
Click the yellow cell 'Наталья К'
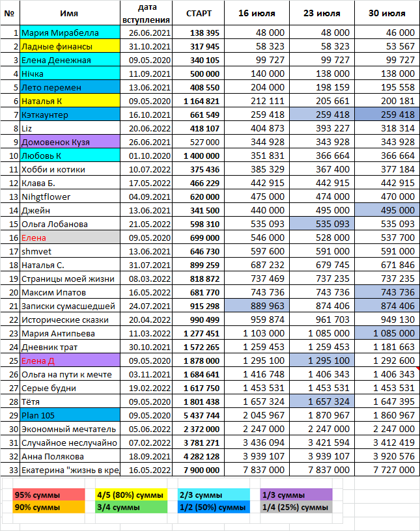pyautogui.click(x=70, y=101)
